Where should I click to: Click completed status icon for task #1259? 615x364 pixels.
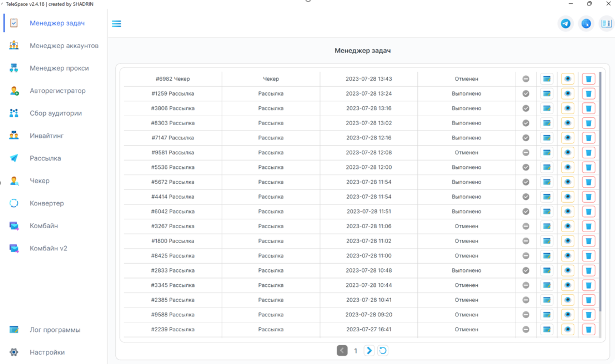click(526, 94)
